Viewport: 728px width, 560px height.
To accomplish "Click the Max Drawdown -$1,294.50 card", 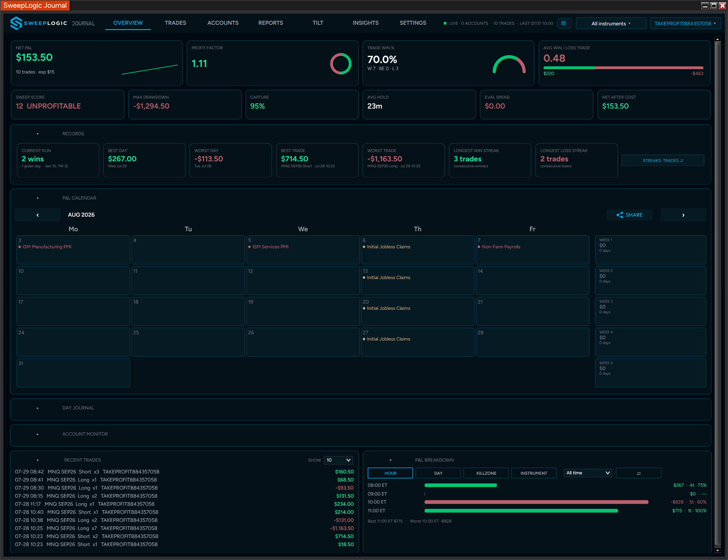I will tap(185, 105).
